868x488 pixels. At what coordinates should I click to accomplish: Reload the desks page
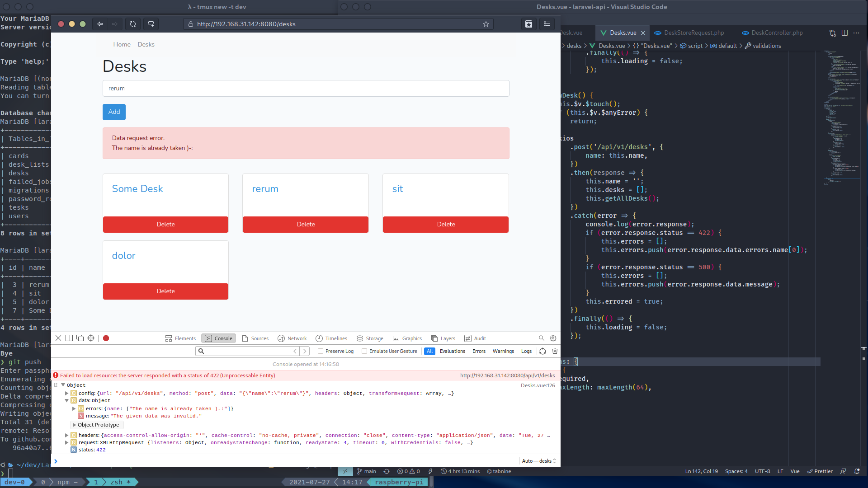pos(133,24)
